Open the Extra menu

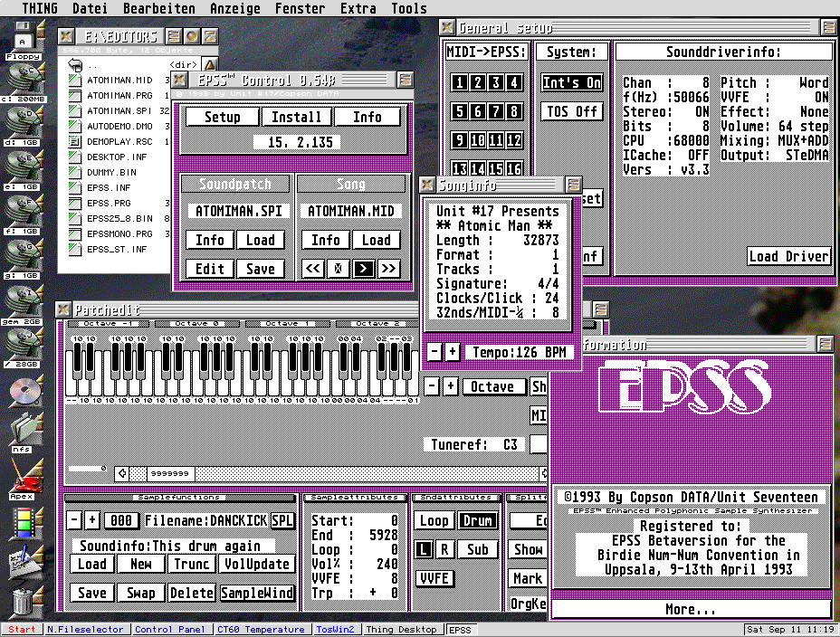coord(358,8)
